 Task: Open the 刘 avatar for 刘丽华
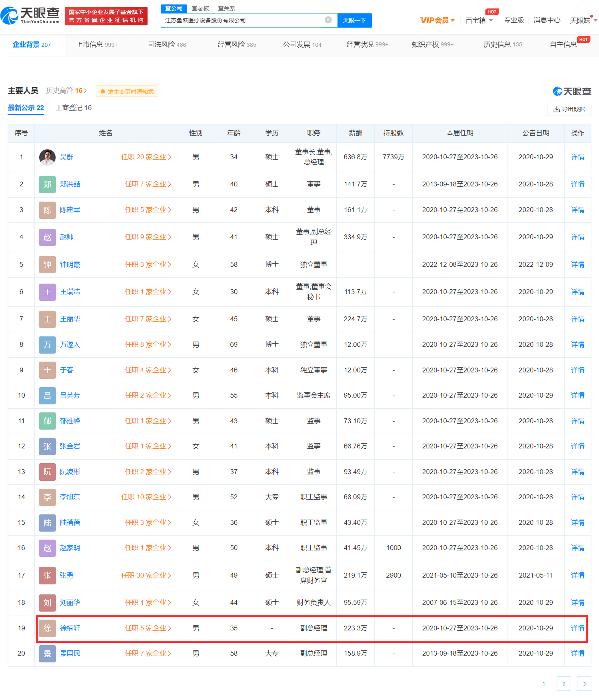point(47,603)
